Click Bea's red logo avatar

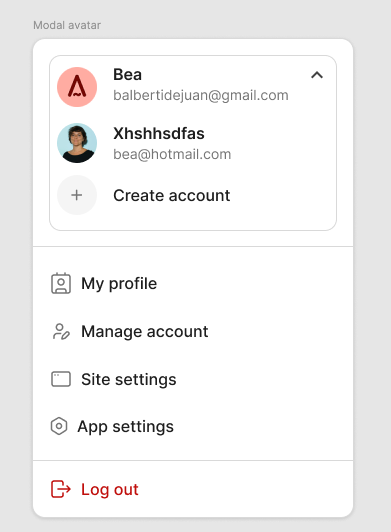coord(77,87)
